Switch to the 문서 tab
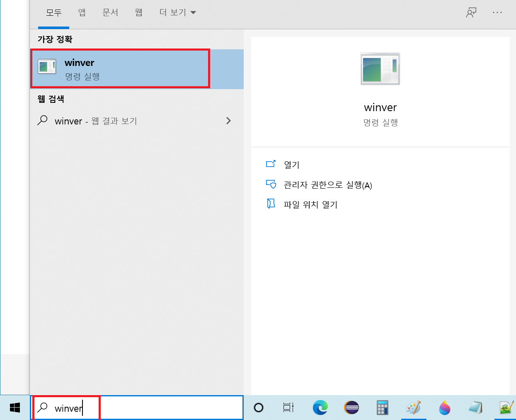The image size is (516, 420). 110,13
